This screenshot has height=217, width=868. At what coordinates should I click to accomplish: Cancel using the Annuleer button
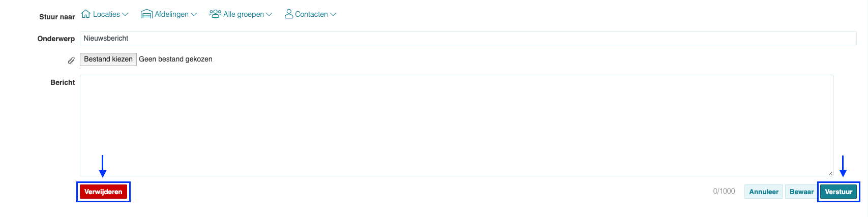click(x=764, y=192)
